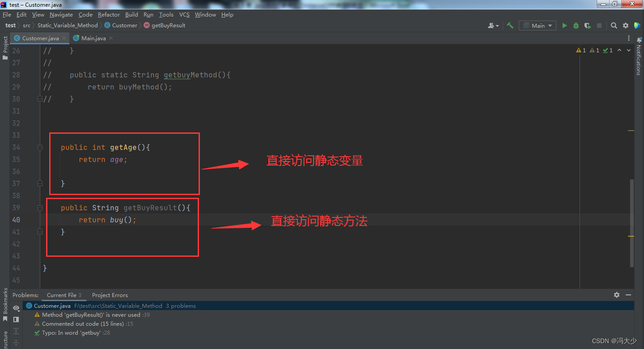Click the weak warning count indicator
This screenshot has height=349, width=644.
click(x=594, y=50)
